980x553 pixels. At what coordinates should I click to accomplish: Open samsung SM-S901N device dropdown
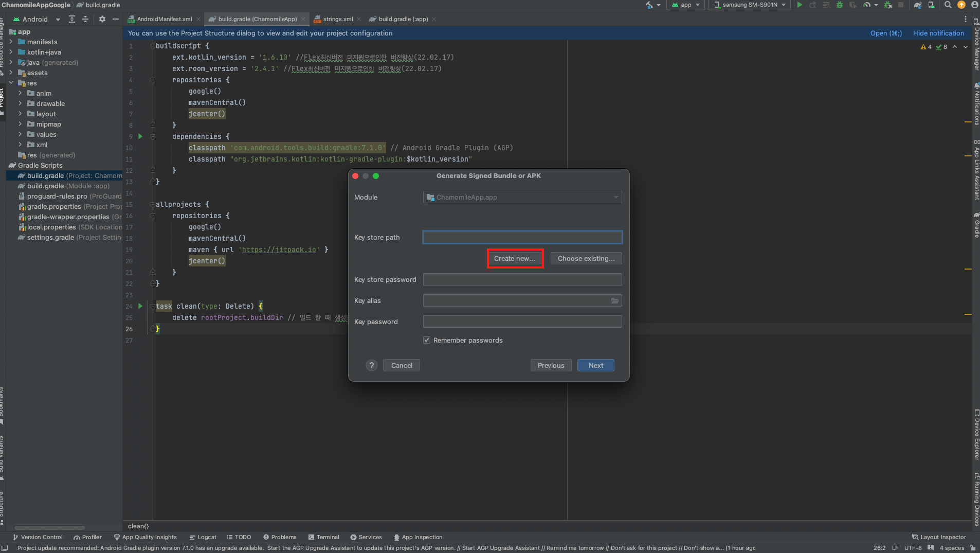(750, 5)
